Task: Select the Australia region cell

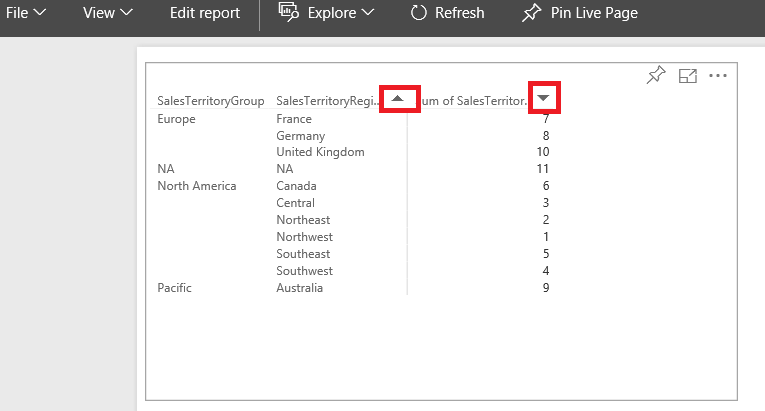Action: tap(300, 288)
